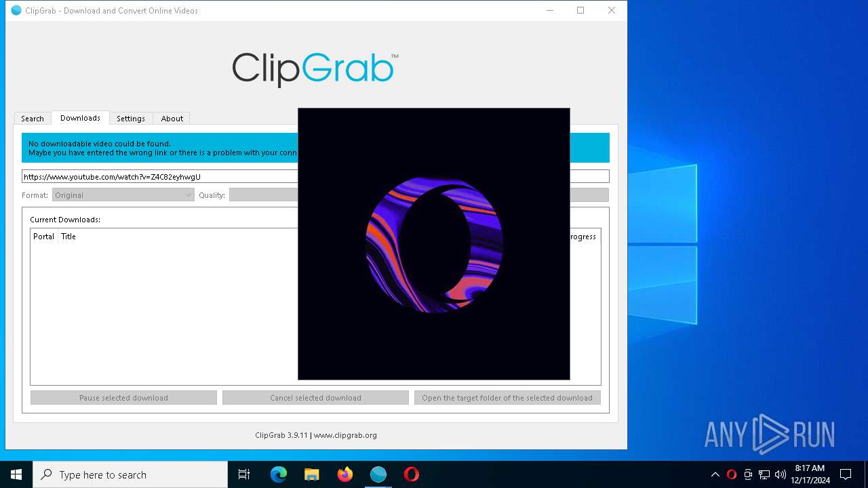The height and width of the screenshot is (488, 868).
Task: Minimize the ClipGrab window
Action: point(550,10)
